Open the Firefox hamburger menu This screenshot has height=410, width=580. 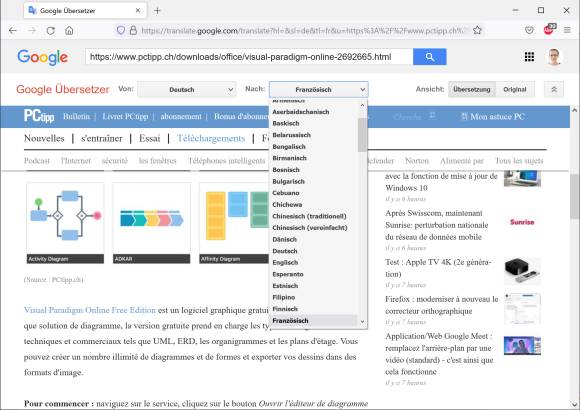[567, 30]
